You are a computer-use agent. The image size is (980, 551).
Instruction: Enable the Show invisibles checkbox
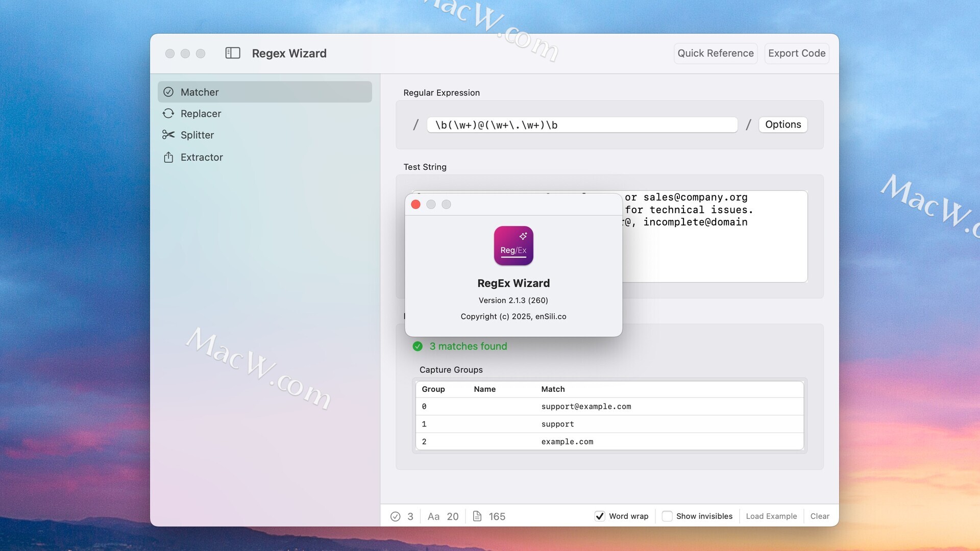click(667, 516)
